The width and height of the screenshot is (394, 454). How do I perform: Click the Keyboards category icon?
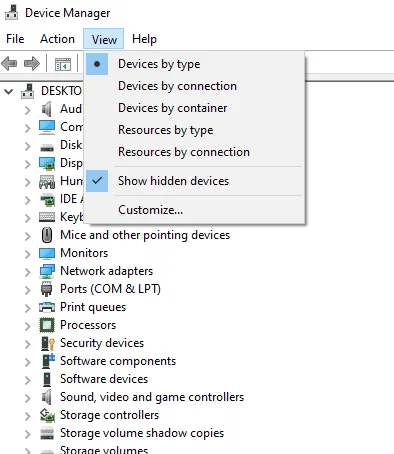tap(47, 217)
